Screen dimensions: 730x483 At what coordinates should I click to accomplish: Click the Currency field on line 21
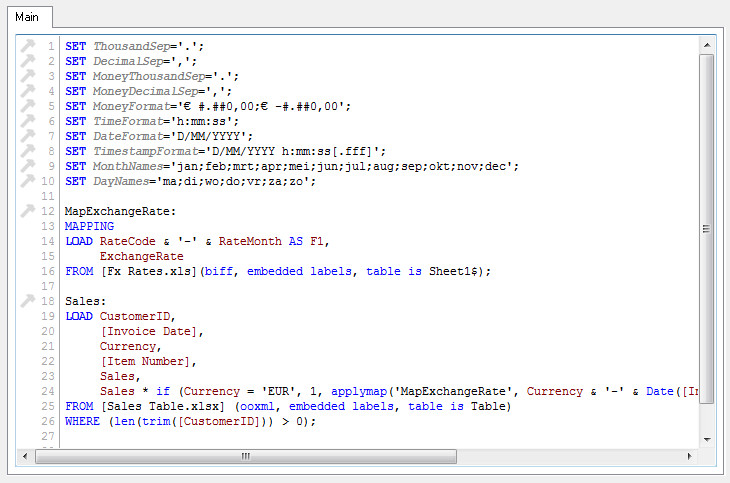click(128, 346)
